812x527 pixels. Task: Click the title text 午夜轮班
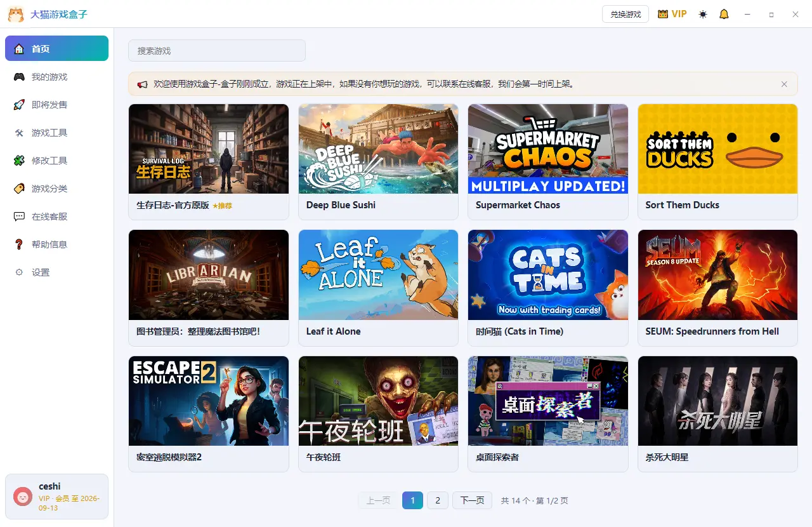pos(324,457)
